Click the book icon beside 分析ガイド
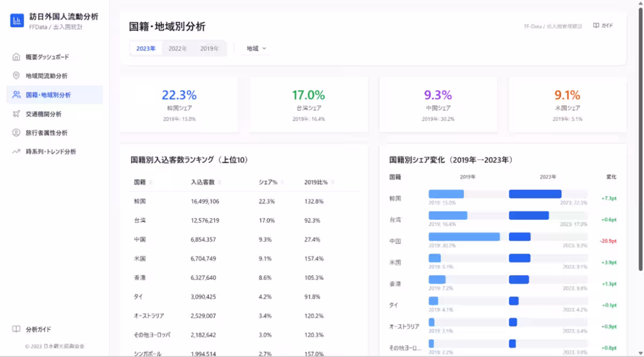644x357 pixels. [x=16, y=329]
